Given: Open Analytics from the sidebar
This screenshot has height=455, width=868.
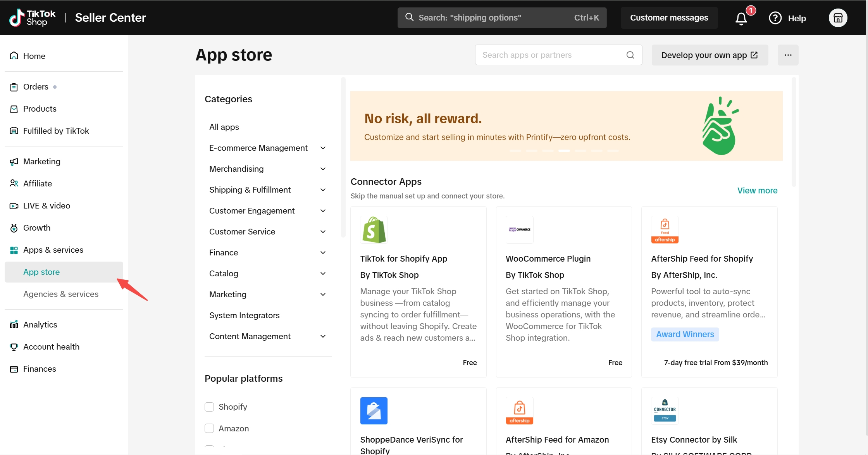Looking at the screenshot, I should point(40,324).
